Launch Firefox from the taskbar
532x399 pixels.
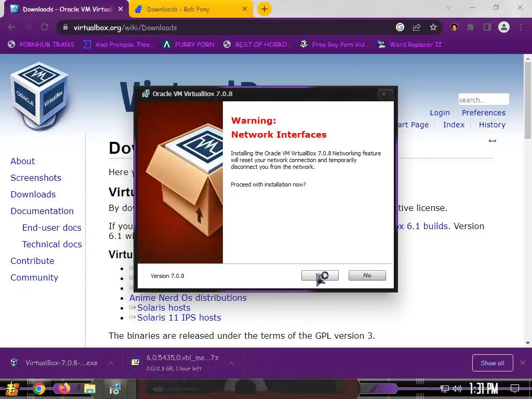click(x=64, y=389)
